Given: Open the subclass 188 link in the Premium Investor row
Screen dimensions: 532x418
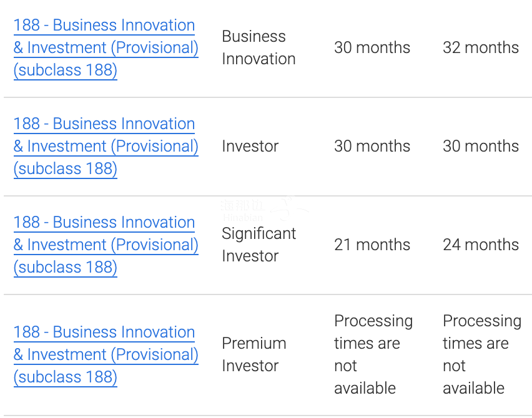Looking at the screenshot, I should click(x=106, y=354).
